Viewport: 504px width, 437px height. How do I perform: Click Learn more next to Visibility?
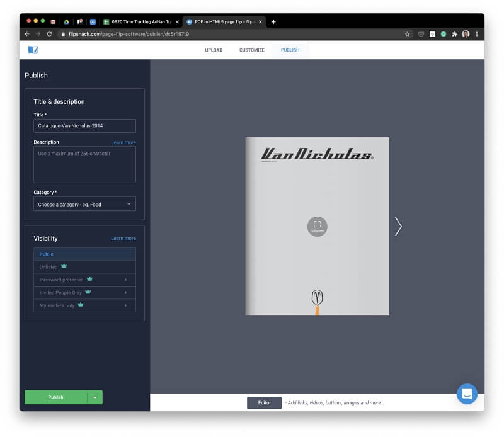point(123,238)
